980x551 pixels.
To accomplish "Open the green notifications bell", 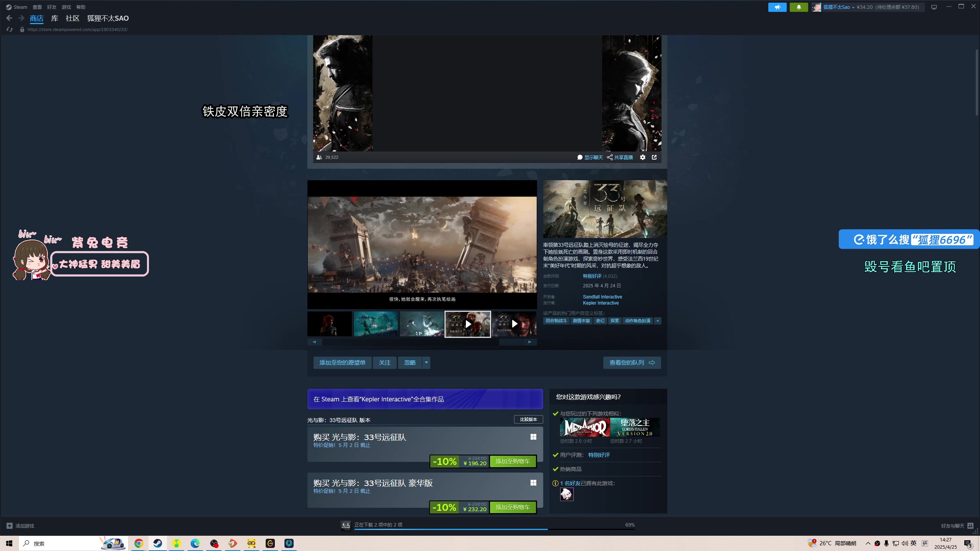I will click(x=799, y=7).
